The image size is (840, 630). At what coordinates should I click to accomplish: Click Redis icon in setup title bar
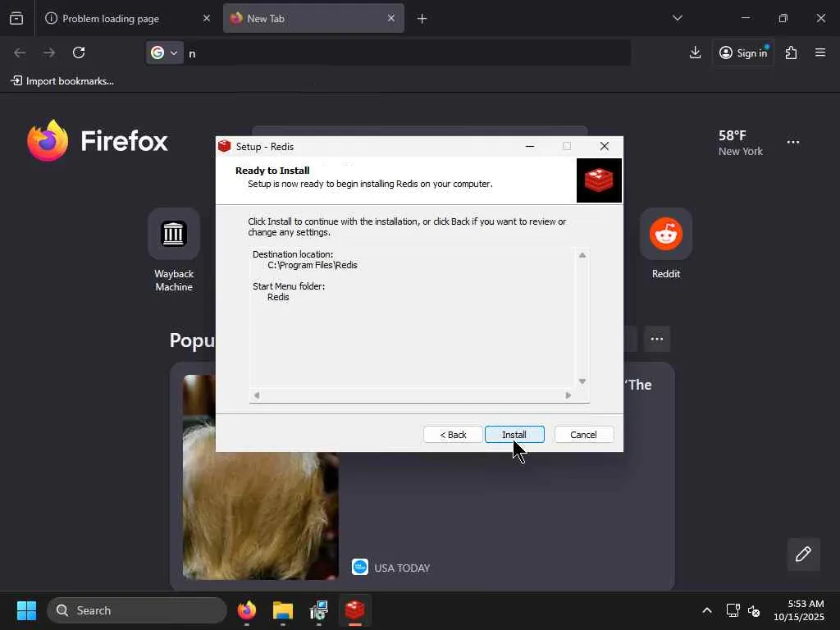click(225, 146)
